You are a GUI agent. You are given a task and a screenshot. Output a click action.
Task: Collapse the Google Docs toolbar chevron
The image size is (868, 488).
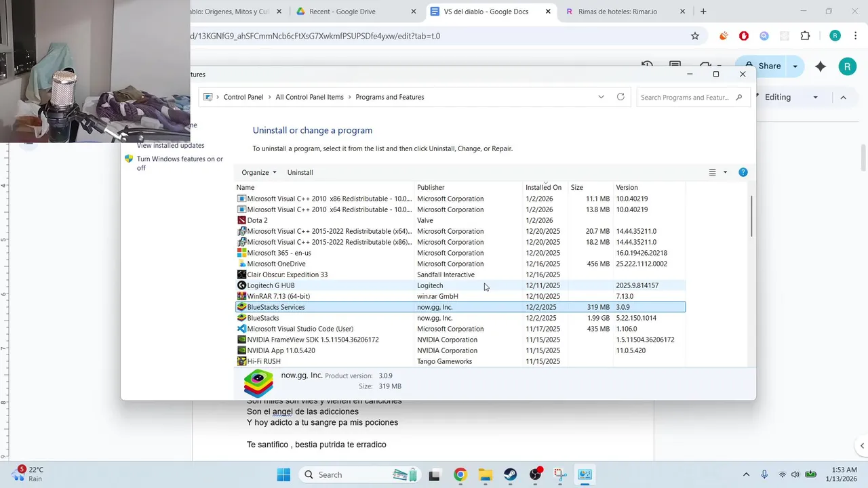coord(843,97)
